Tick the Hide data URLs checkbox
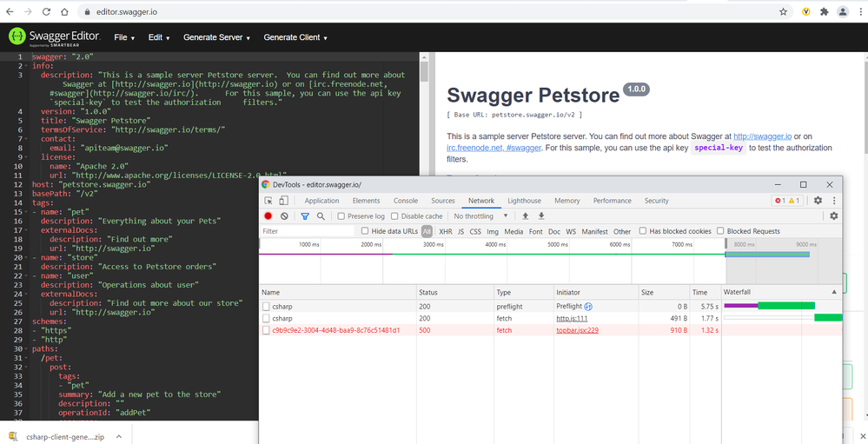 pos(365,231)
